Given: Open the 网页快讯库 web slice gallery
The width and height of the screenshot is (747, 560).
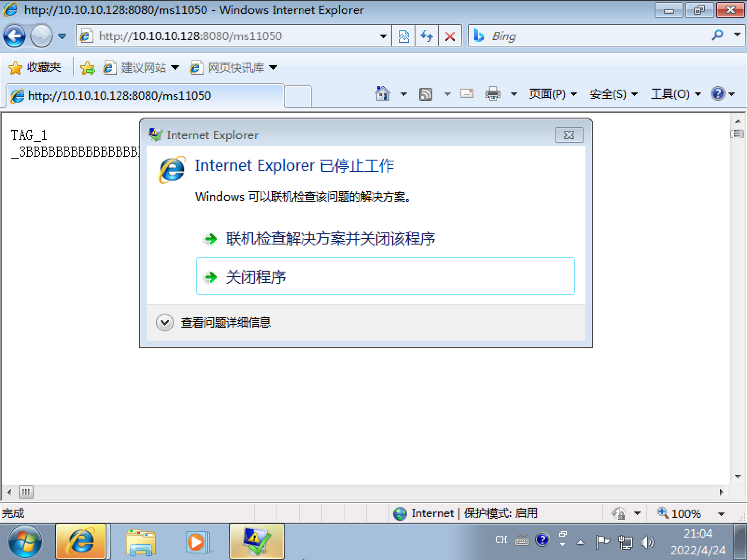Looking at the screenshot, I should 234,68.
